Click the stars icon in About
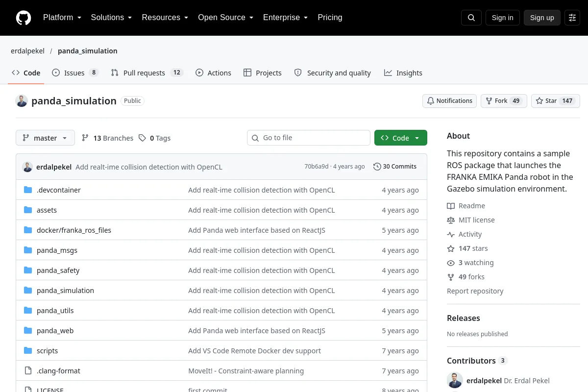588x392 pixels. pos(451,248)
